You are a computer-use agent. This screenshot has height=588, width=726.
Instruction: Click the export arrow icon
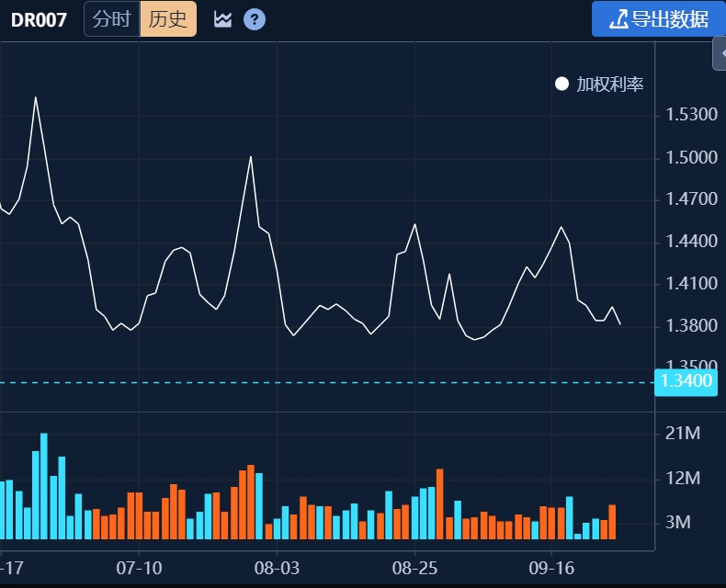point(618,19)
